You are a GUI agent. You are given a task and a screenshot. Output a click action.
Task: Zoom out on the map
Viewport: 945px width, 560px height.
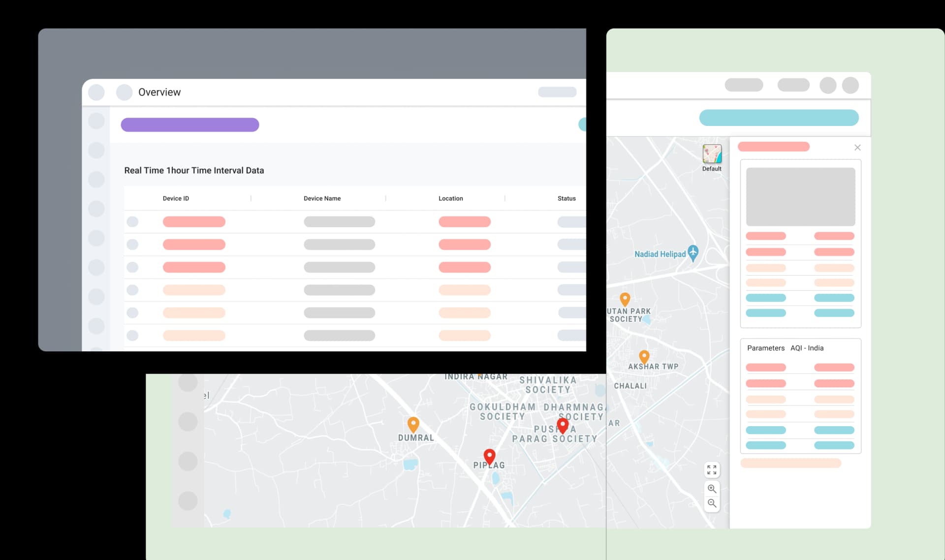pos(712,503)
